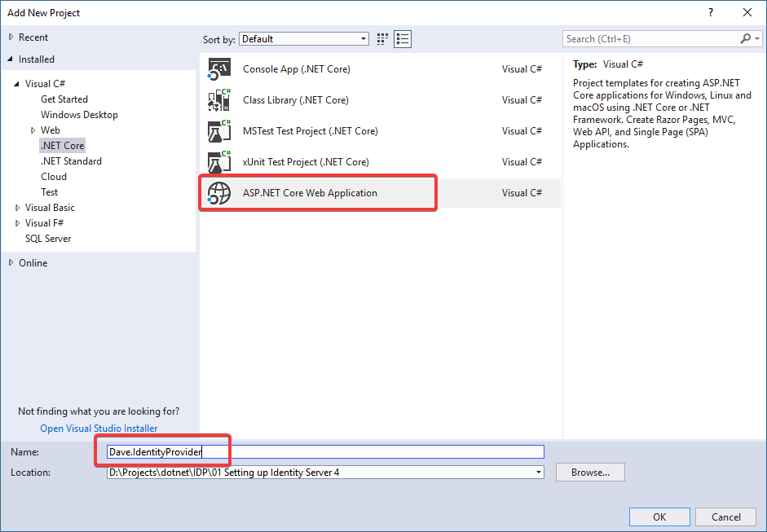Image resolution: width=767 pixels, height=532 pixels.
Task: Expand the Online section
Action: pyautogui.click(x=11, y=262)
